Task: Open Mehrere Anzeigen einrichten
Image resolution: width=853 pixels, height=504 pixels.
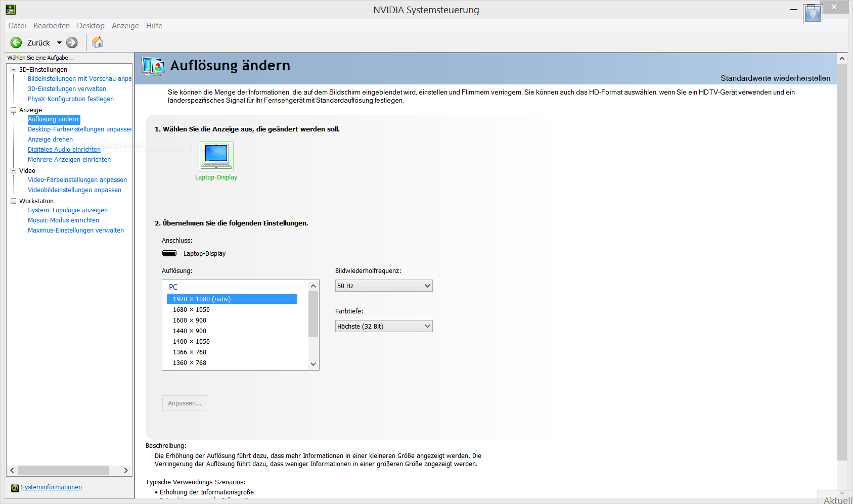Action: coord(69,160)
